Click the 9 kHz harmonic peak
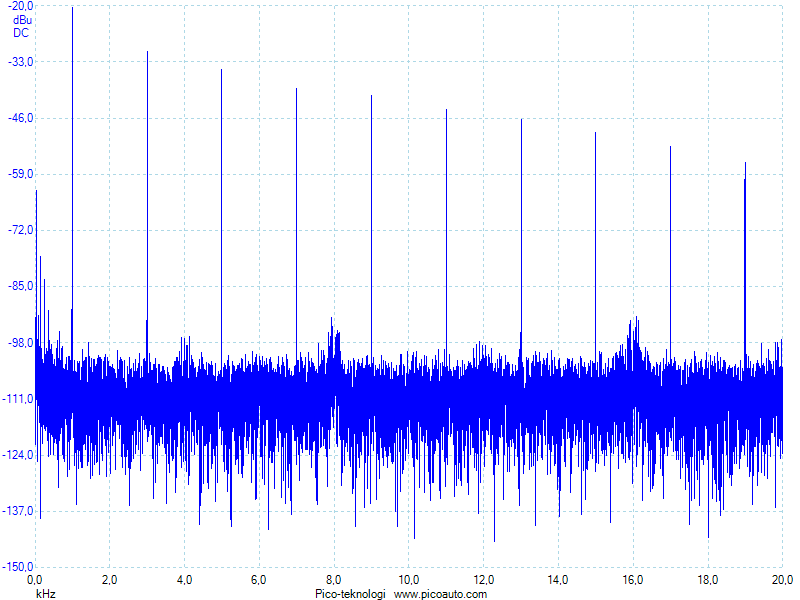 point(371,227)
